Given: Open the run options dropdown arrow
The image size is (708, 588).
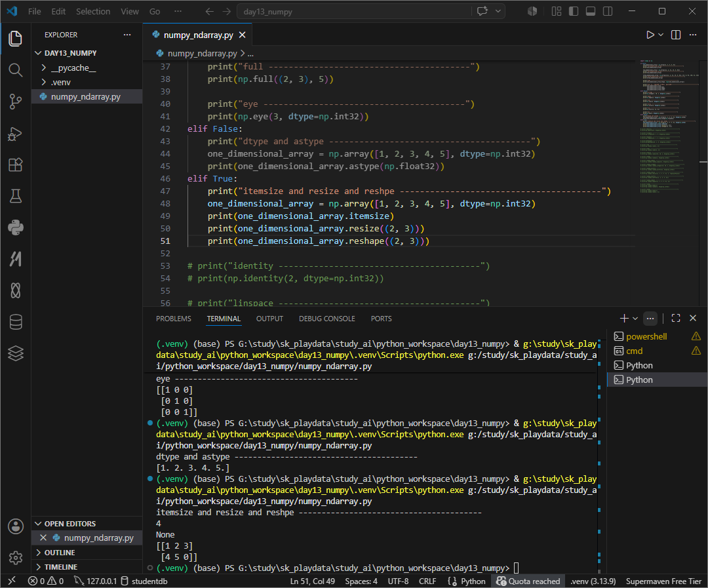Looking at the screenshot, I should [661, 35].
